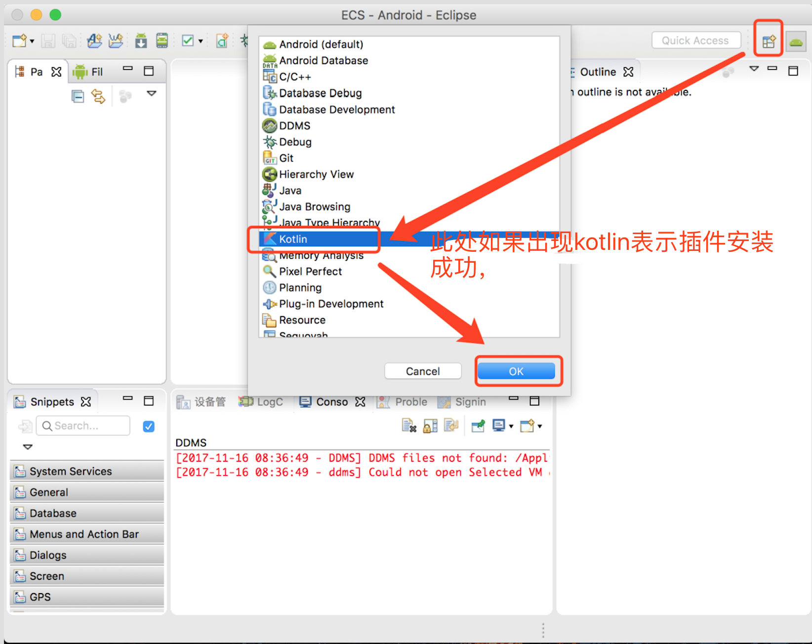Minimize the Console view
The width and height of the screenshot is (812, 644).
tap(514, 398)
